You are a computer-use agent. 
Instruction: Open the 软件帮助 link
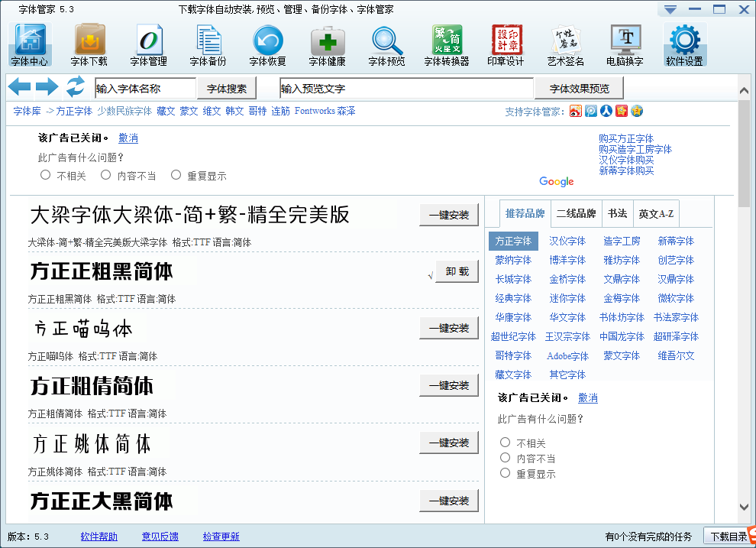pyautogui.click(x=99, y=537)
